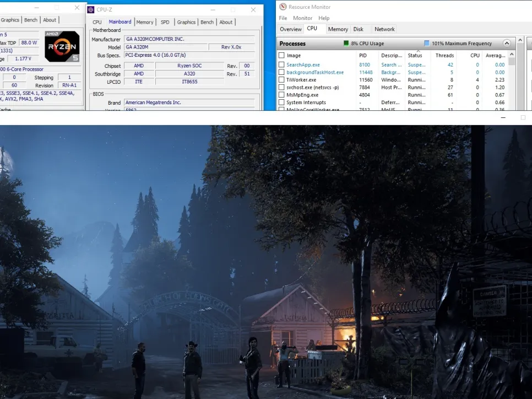Click the LPCIO IT8655 field

point(189,82)
